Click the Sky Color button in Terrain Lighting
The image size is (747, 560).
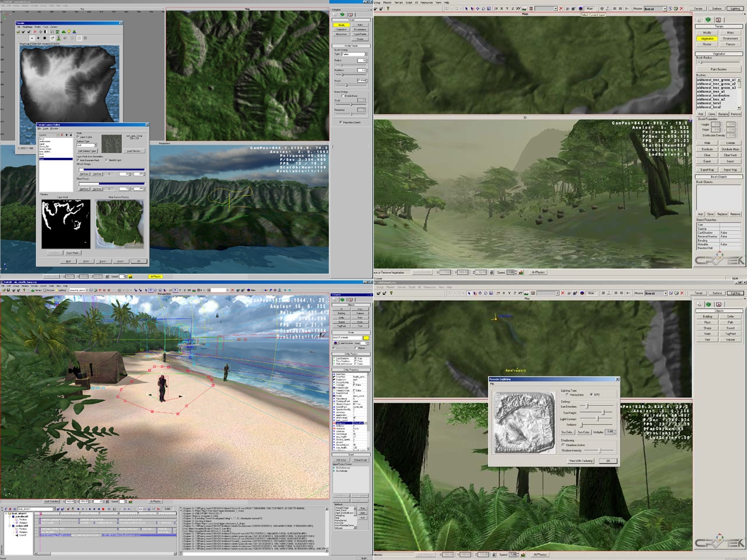(x=568, y=432)
